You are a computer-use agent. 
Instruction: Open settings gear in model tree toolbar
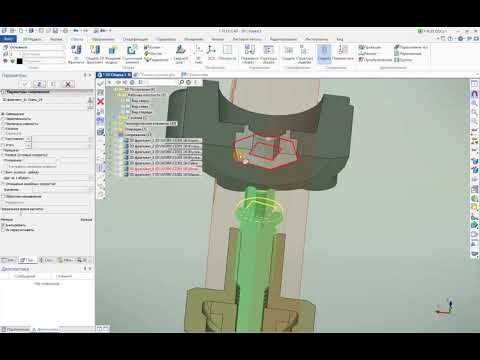[189, 82]
